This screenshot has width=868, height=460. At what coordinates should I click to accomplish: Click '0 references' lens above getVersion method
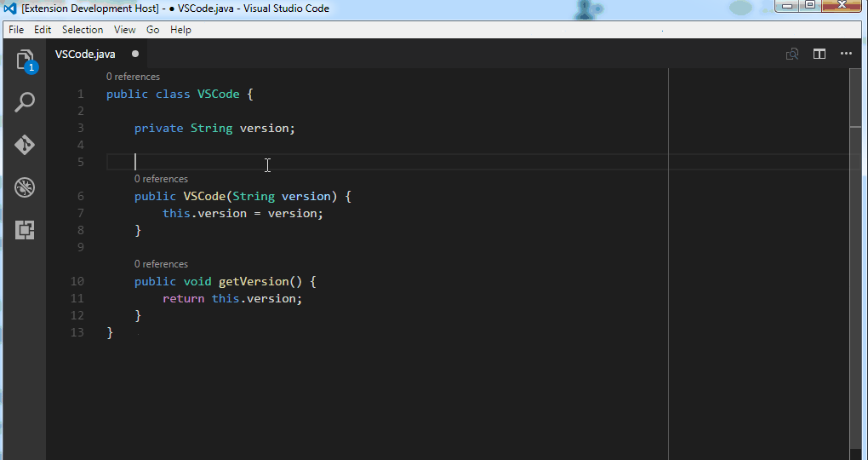[161, 264]
